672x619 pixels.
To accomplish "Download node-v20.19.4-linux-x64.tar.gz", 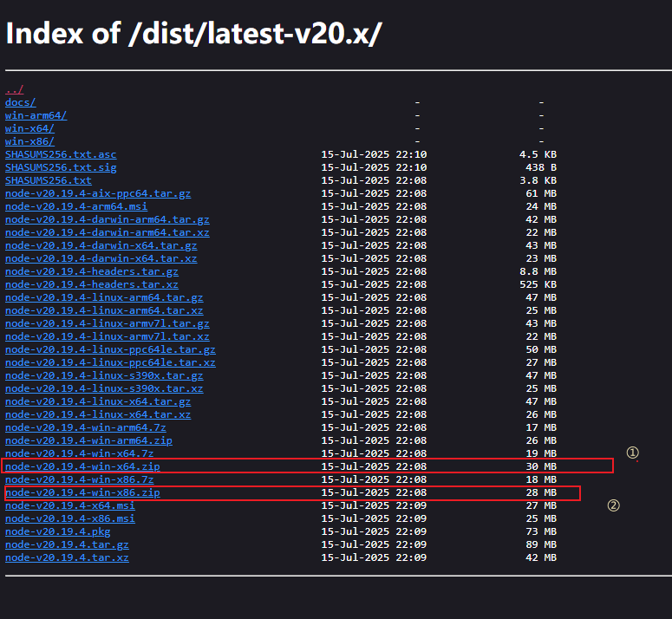I will pyautogui.click(x=98, y=401).
